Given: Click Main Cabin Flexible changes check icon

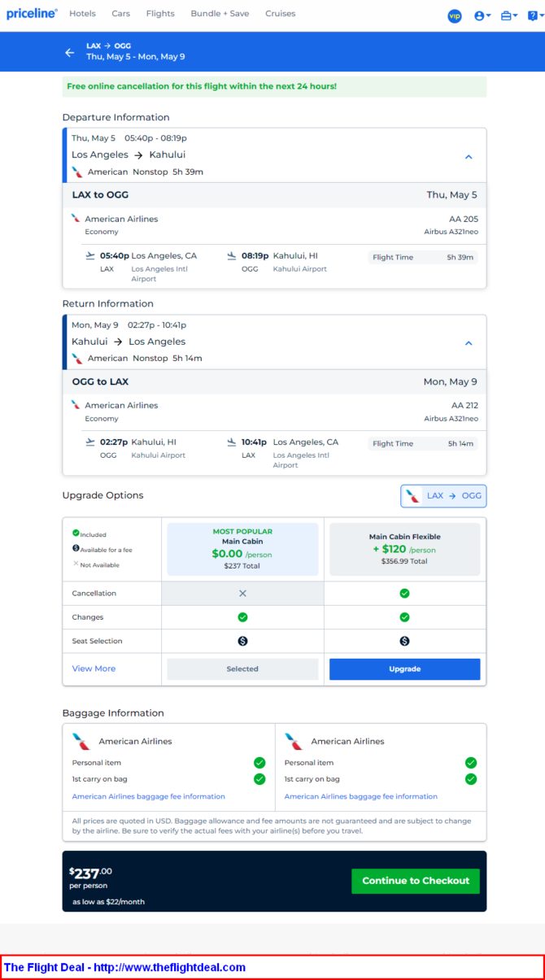Looking at the screenshot, I should click(x=404, y=617).
